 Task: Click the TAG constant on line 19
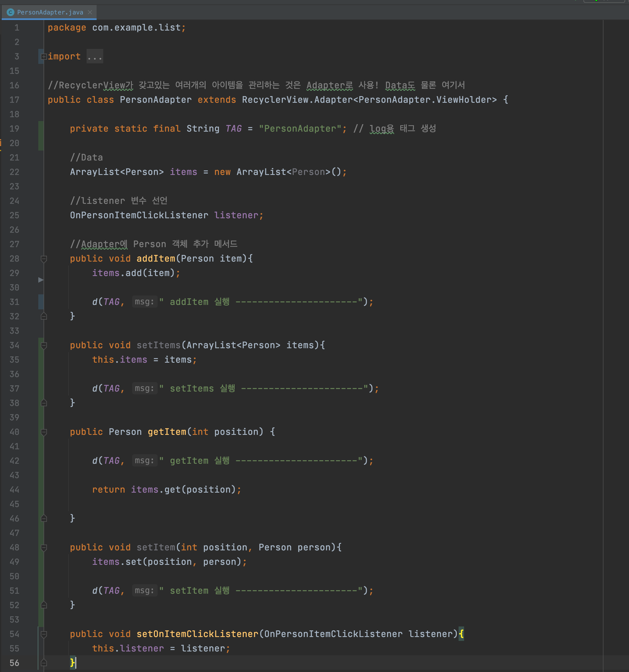[x=233, y=129]
